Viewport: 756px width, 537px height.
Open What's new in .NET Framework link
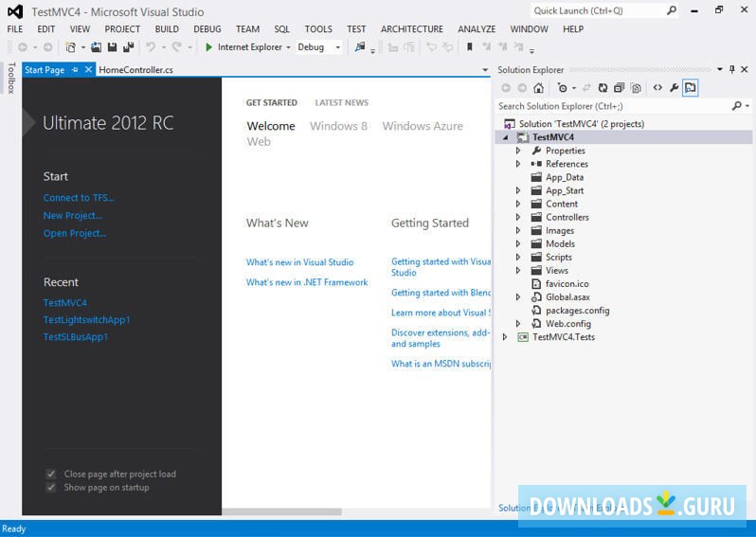click(x=307, y=282)
